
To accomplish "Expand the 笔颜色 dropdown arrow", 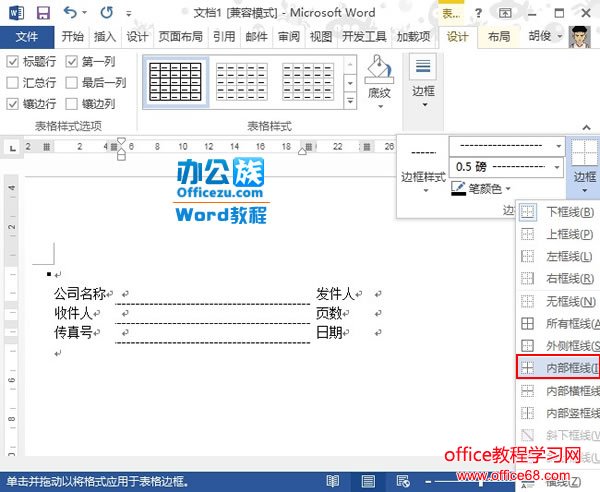I will 508,189.
